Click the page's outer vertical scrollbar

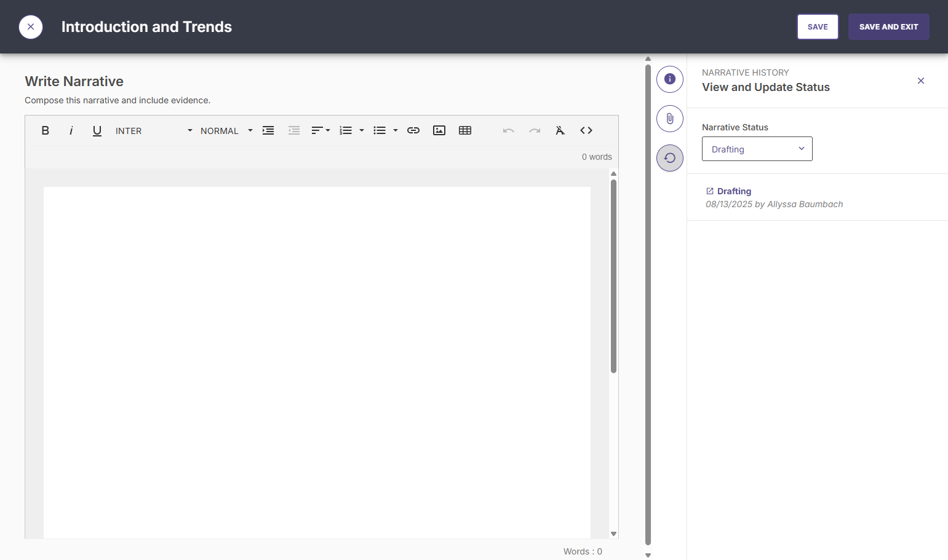[x=648, y=305]
